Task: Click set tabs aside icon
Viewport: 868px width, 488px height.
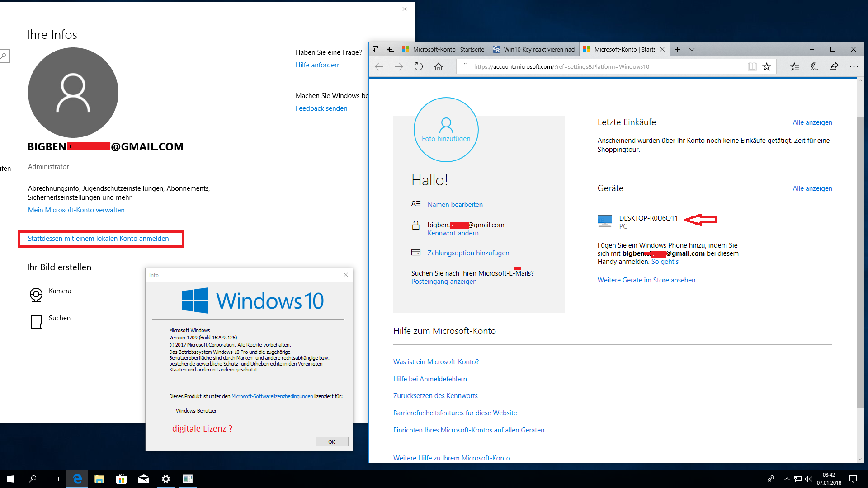Action: 391,49
